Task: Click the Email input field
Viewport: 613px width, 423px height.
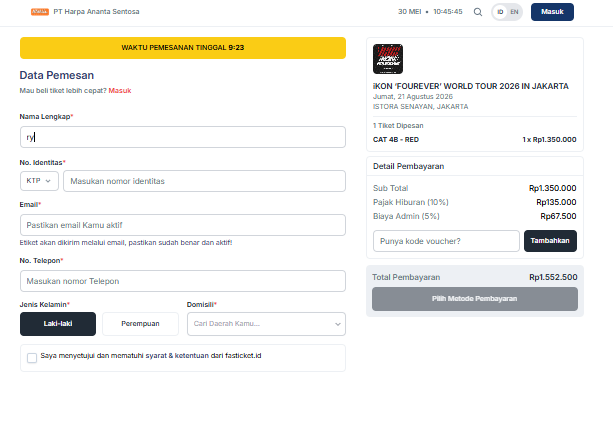Action: point(183,225)
